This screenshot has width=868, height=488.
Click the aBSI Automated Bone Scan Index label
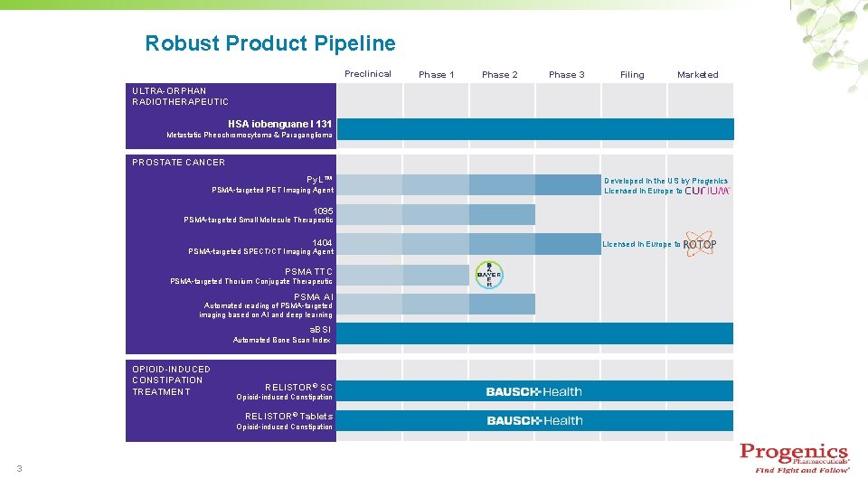coord(282,334)
